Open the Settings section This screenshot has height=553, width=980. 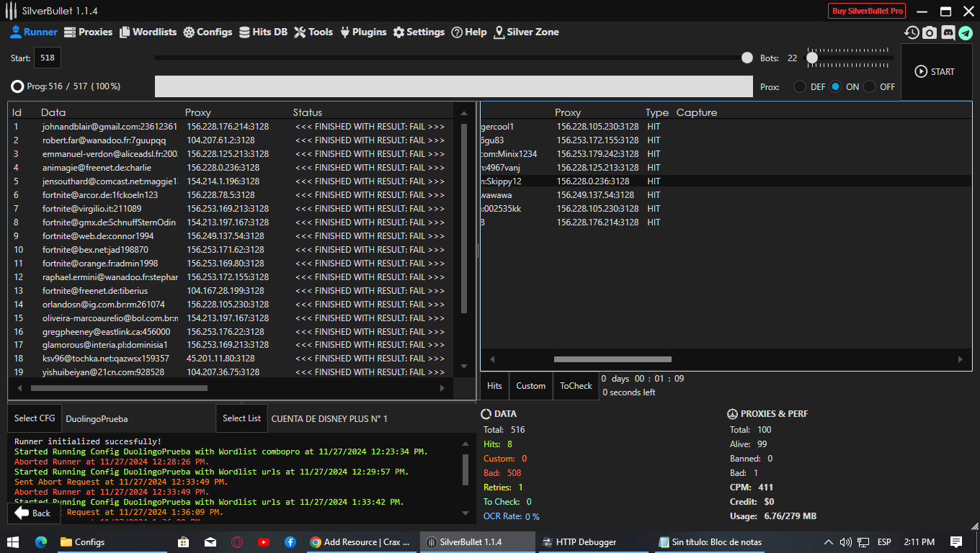point(419,32)
